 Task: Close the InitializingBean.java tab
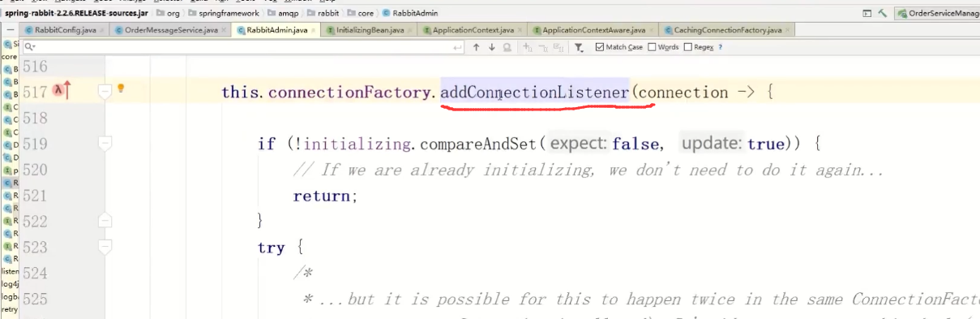(410, 30)
